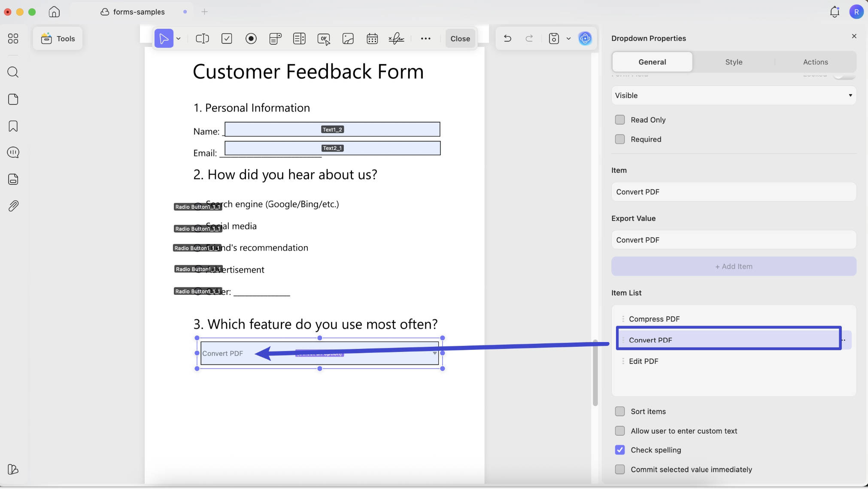Enable the Read Only checkbox
The height and width of the screenshot is (489, 868).
(x=620, y=120)
